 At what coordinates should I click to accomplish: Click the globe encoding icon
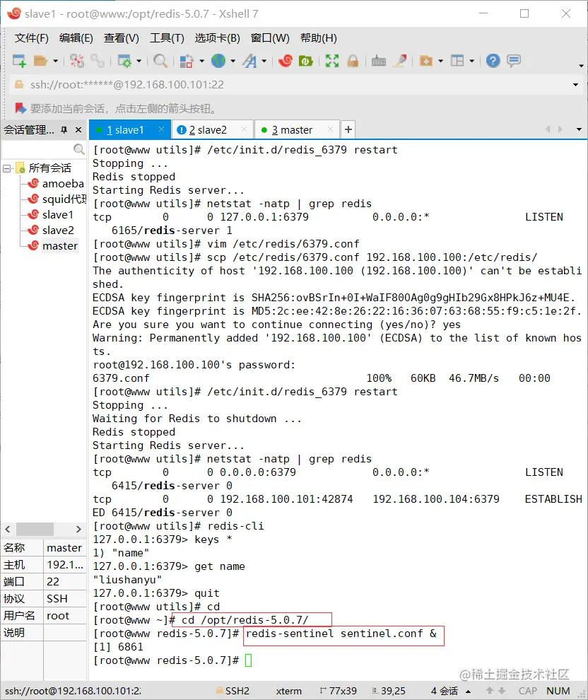tap(218, 61)
